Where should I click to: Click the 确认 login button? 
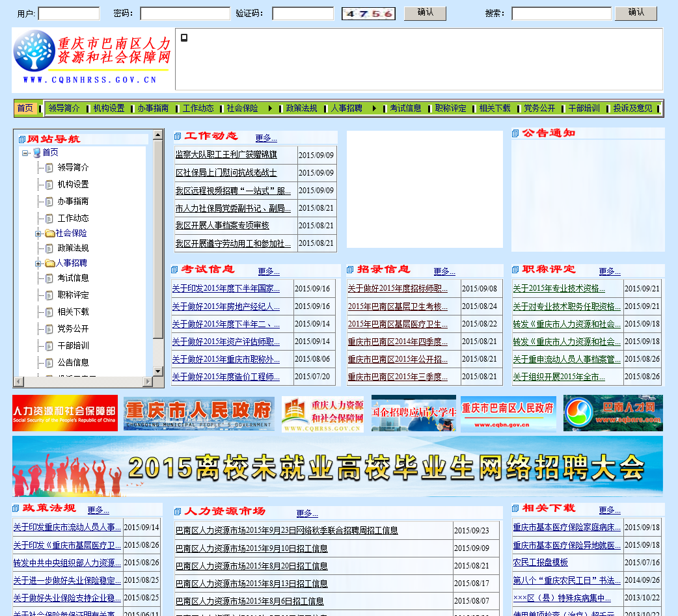pos(425,14)
